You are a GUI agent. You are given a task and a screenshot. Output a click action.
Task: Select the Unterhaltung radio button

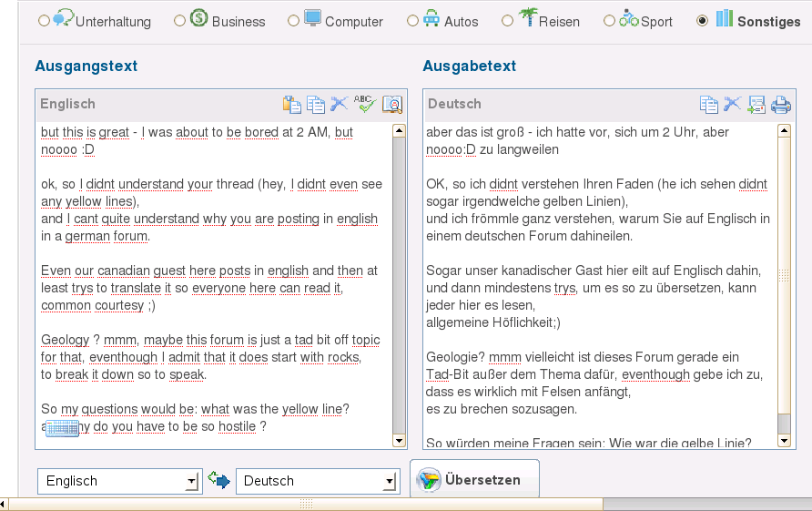tap(44, 21)
